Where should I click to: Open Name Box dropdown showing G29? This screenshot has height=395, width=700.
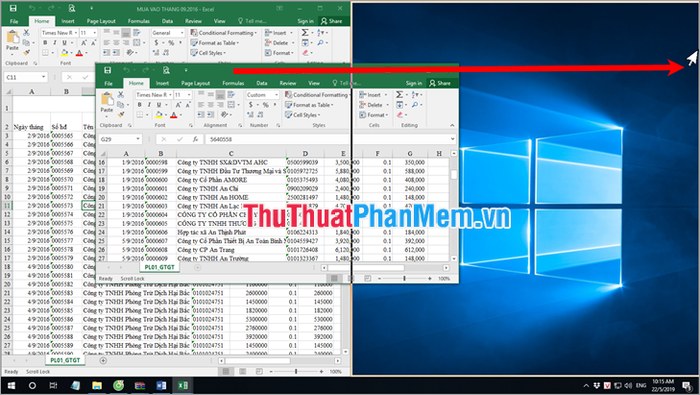[138, 139]
